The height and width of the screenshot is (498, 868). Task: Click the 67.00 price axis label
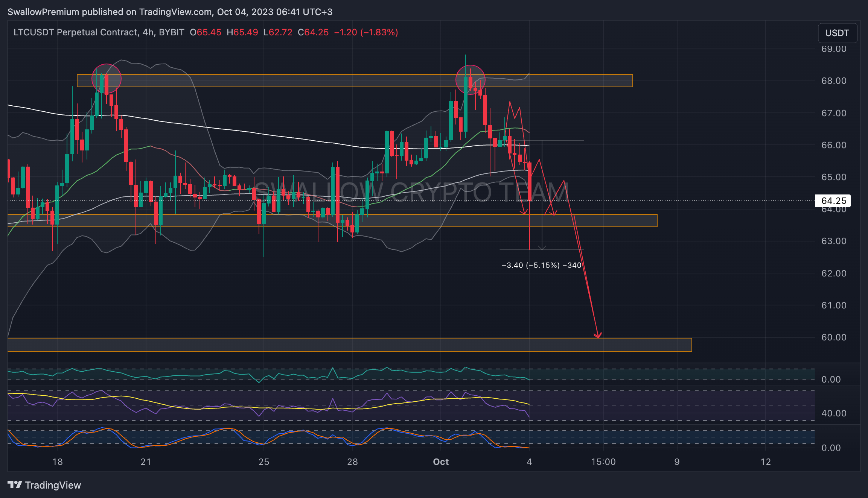pos(834,113)
